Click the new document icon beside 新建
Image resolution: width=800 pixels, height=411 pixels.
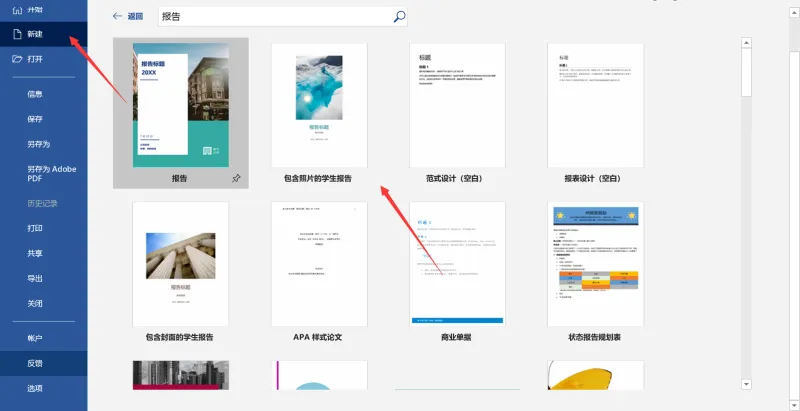(x=17, y=34)
